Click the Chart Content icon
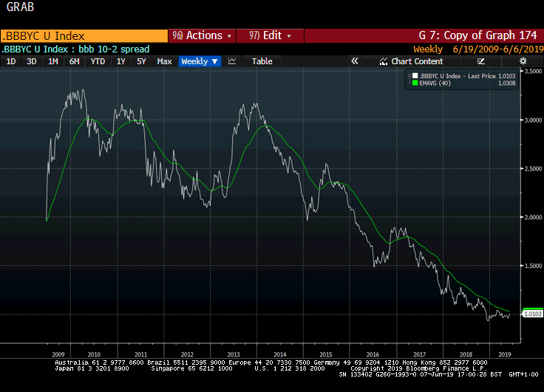Screen dimensions: 544x392 coord(383,61)
